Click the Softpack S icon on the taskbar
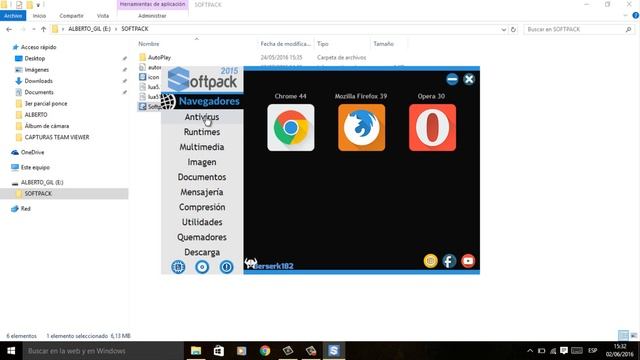The height and width of the screenshot is (360, 640). point(333,351)
